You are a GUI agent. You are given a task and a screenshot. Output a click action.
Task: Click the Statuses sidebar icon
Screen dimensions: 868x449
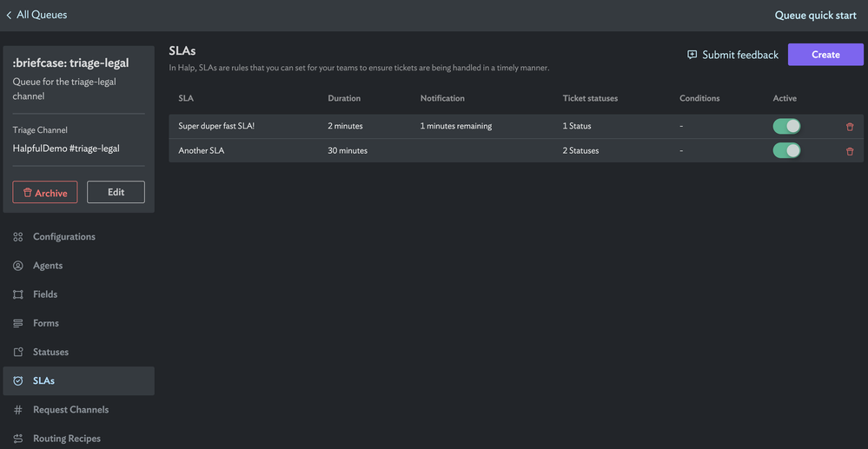[x=17, y=352]
